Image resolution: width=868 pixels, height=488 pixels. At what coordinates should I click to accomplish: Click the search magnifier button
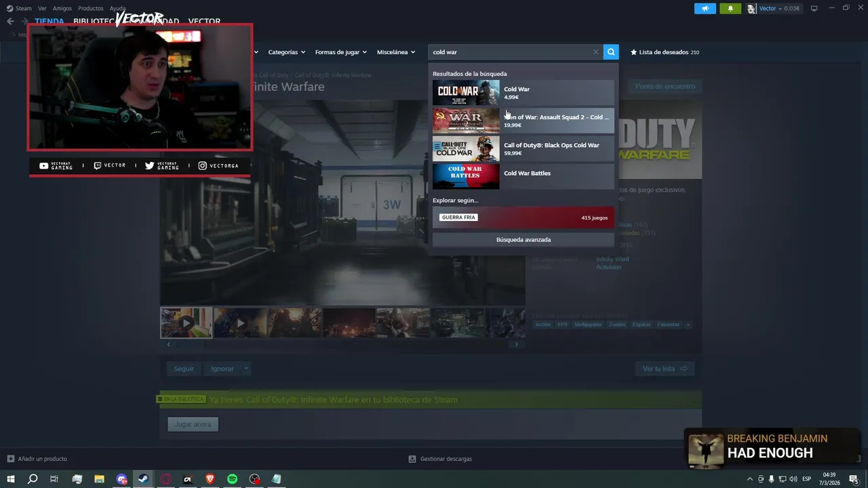(611, 52)
